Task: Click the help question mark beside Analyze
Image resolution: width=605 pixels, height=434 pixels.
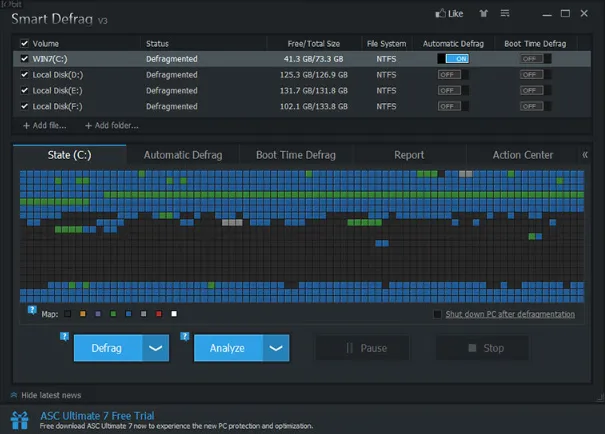Action: coord(185,336)
